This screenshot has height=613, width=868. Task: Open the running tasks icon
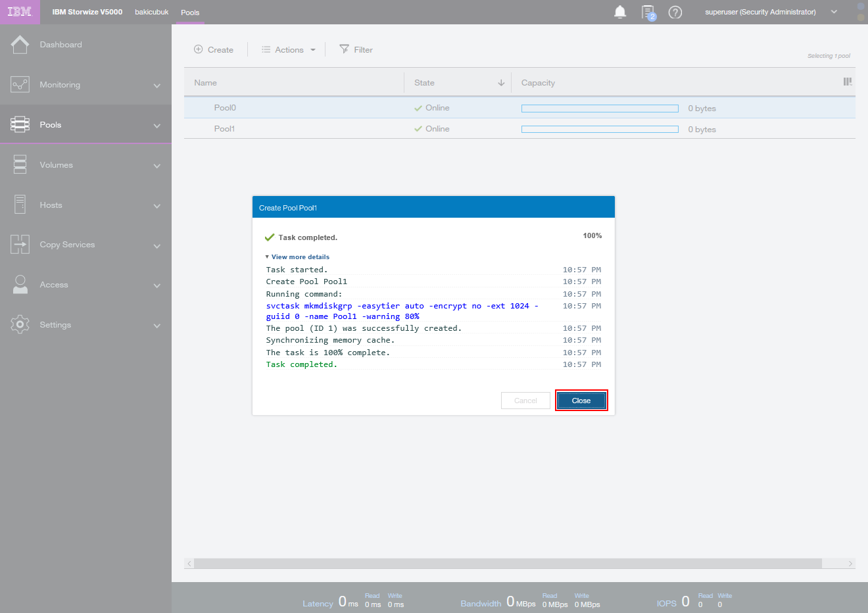pos(648,12)
